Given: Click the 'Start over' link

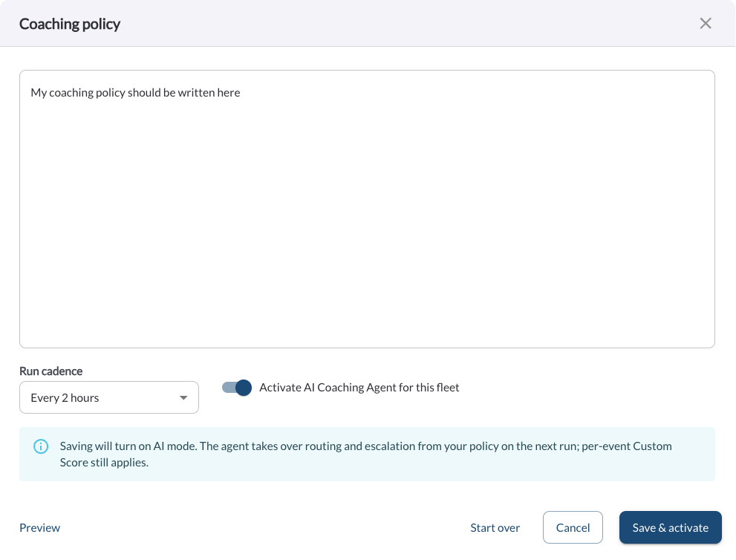Looking at the screenshot, I should tap(495, 527).
